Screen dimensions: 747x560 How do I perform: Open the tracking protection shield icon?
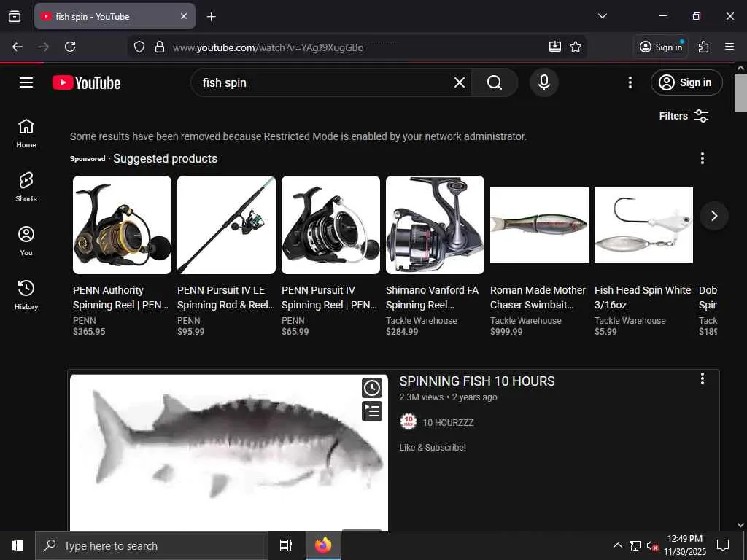point(139,47)
